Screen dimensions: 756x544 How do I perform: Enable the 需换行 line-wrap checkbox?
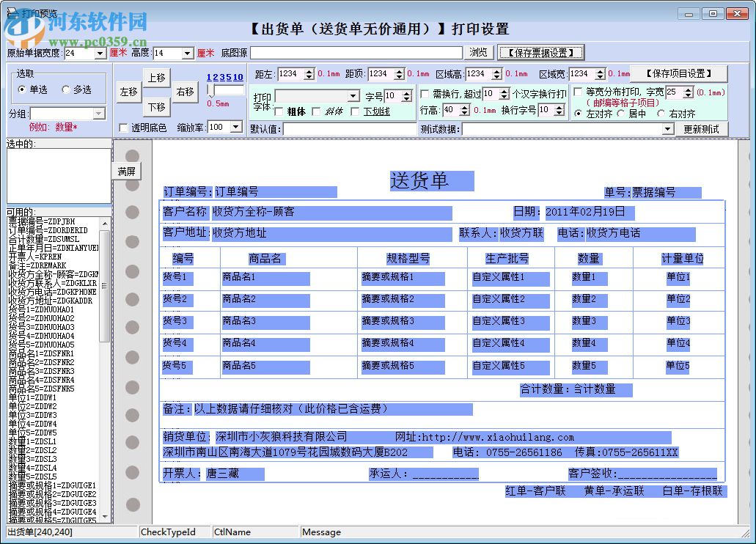(424, 93)
